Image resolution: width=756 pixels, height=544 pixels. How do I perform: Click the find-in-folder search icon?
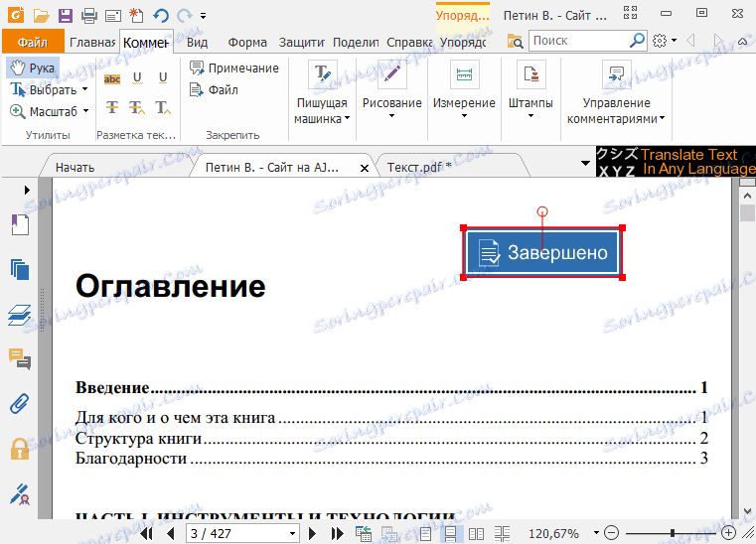click(x=515, y=42)
